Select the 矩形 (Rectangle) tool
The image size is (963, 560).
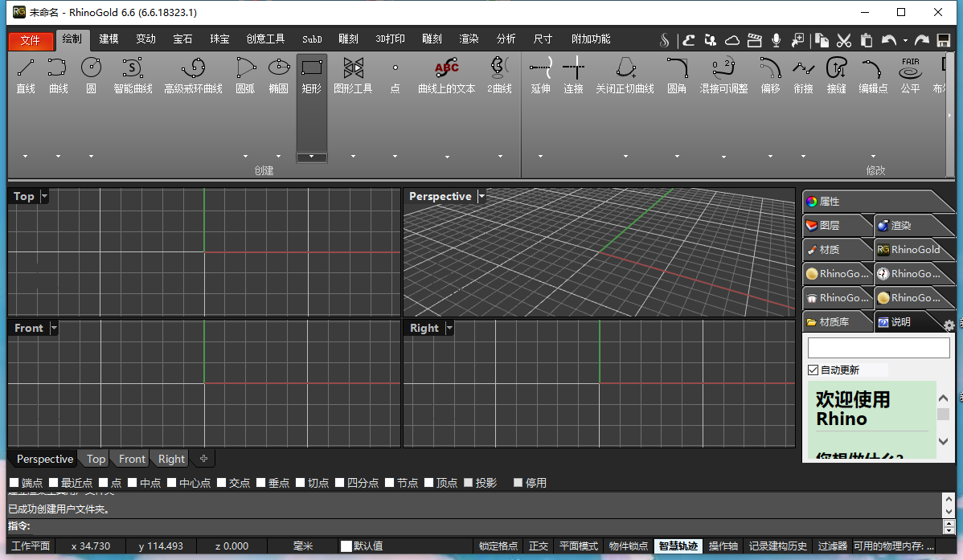click(311, 76)
